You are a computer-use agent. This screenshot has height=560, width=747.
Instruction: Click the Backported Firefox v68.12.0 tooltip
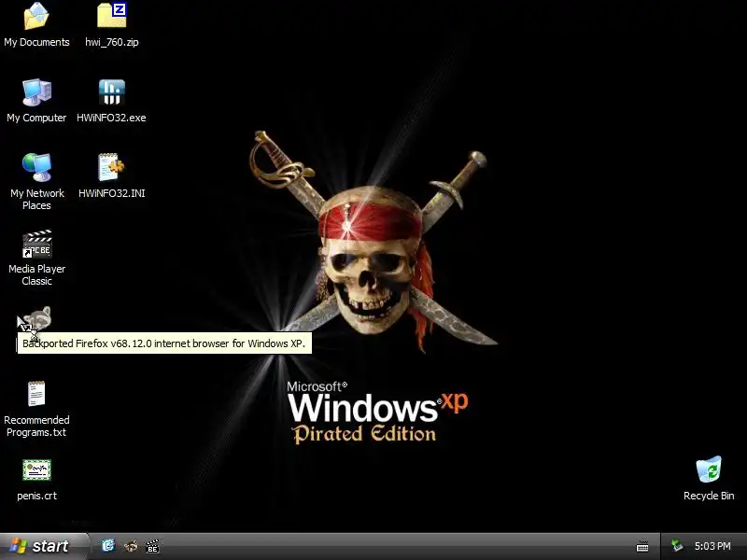tap(164, 343)
